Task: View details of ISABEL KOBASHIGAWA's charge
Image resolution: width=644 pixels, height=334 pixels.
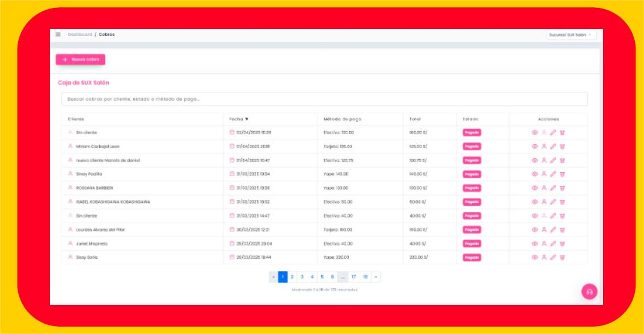Action: [535, 202]
